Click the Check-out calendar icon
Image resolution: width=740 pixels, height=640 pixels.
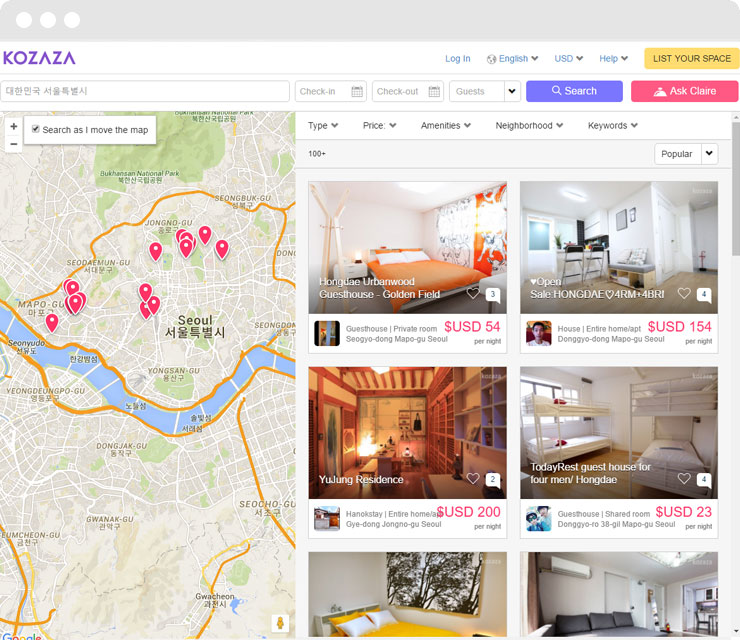click(434, 92)
